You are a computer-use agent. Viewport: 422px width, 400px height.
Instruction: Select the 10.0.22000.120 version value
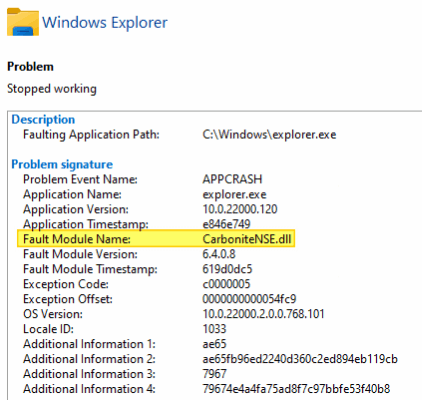tap(240, 209)
